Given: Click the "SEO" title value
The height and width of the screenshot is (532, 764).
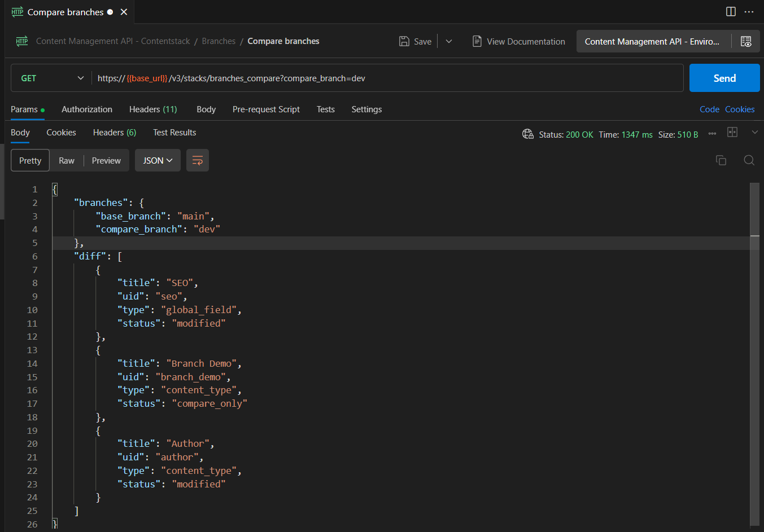Looking at the screenshot, I should (x=180, y=283).
